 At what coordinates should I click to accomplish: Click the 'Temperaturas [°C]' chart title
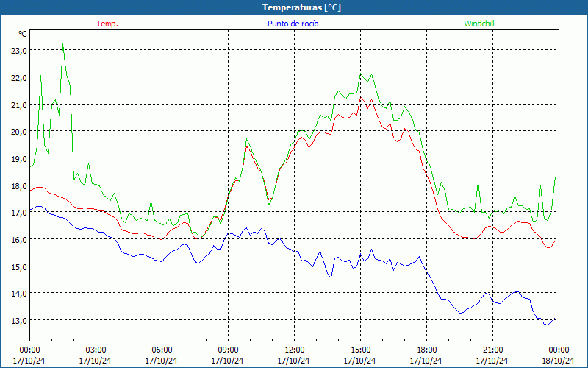pyautogui.click(x=301, y=7)
